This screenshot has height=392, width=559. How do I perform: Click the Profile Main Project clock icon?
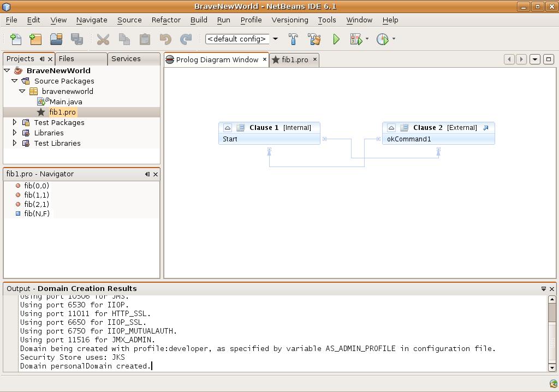(383, 39)
